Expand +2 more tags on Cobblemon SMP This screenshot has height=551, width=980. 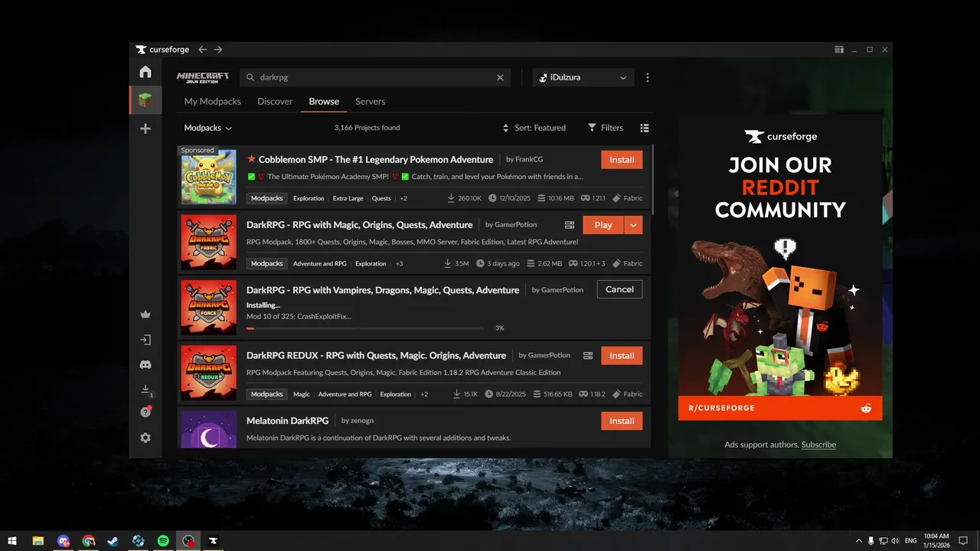coord(403,198)
